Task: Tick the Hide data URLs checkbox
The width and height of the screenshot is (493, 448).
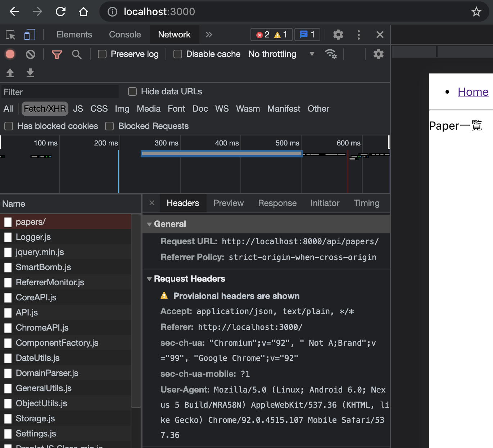Action: [x=132, y=91]
